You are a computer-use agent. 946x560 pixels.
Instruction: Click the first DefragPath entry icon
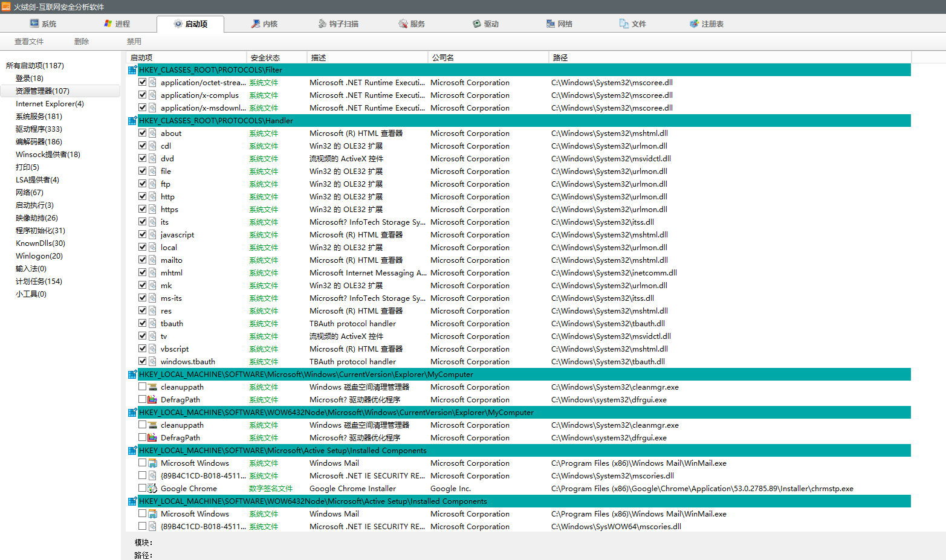[152, 400]
